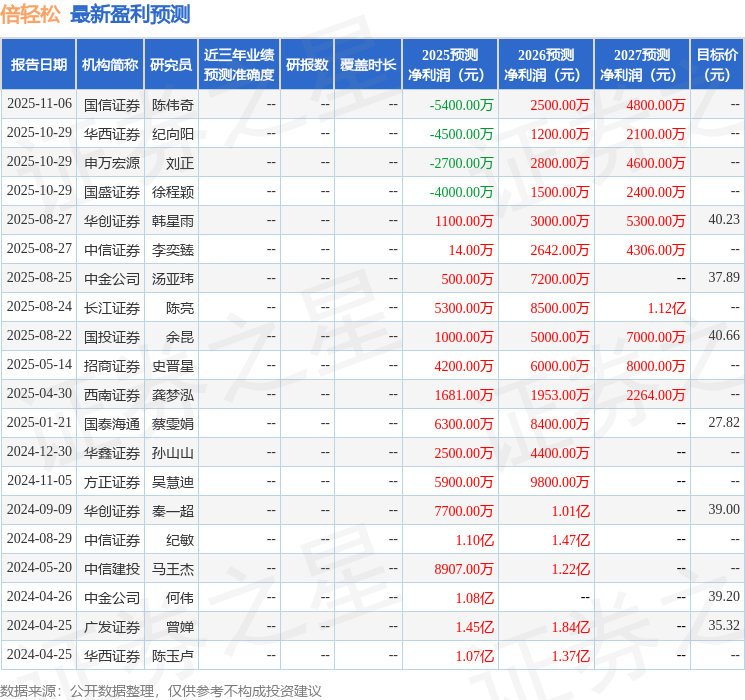745x700 pixels.
Task: Click the 近三年业绩预测准确度 column header
Action: [x=238, y=65]
